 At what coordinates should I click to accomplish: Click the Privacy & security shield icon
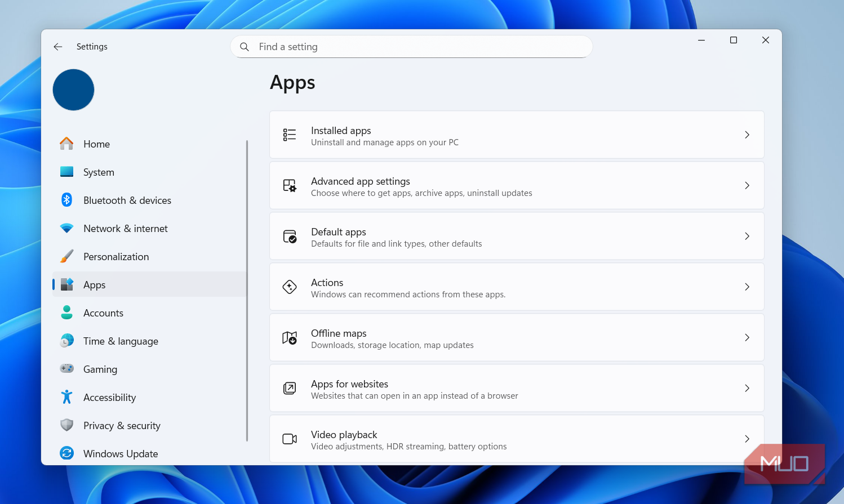pos(66,425)
